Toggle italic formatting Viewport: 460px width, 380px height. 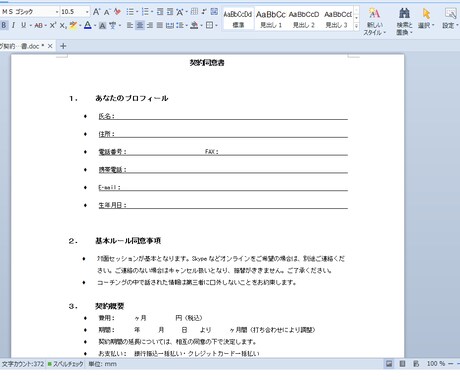[x=14, y=25]
